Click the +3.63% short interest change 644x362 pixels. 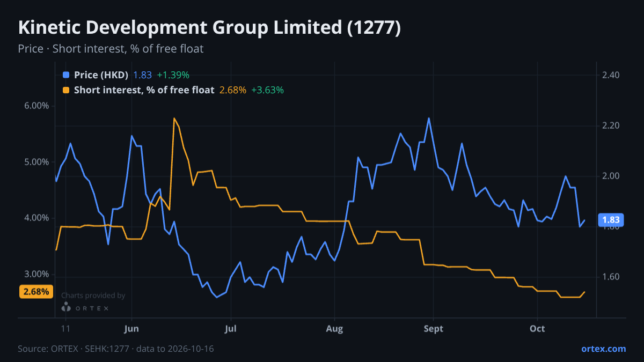pos(267,90)
